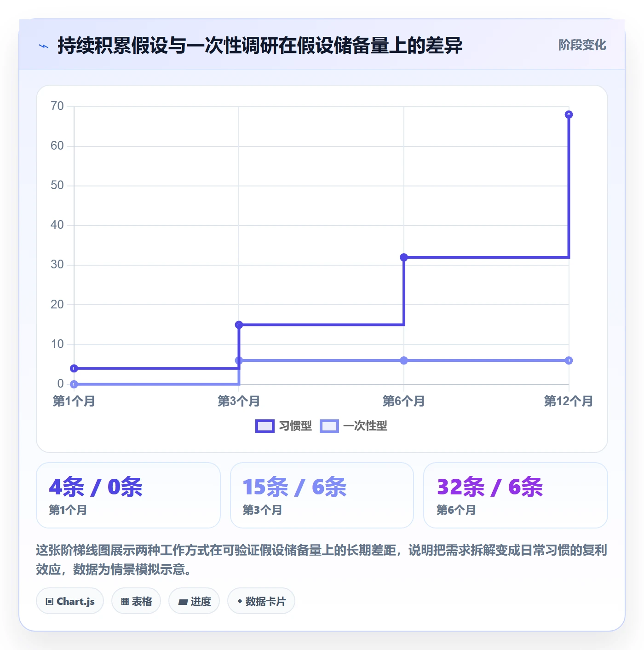
Task: Click the 习惯型 data point at 第1个月
Action: point(74,368)
